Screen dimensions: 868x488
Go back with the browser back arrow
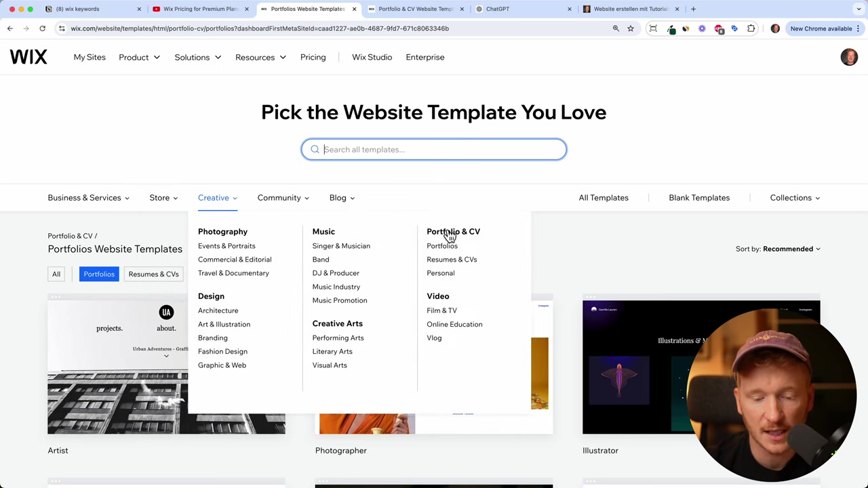(10, 28)
